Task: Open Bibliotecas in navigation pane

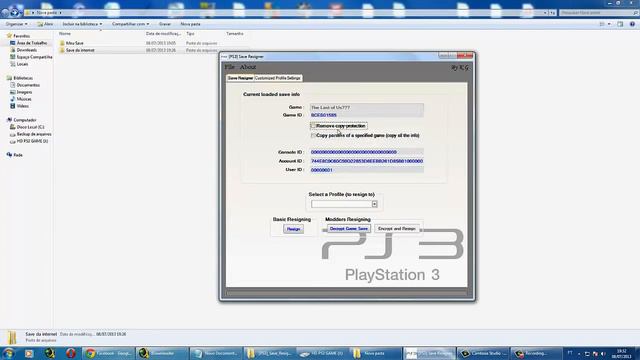Action: pyautogui.click(x=22, y=78)
